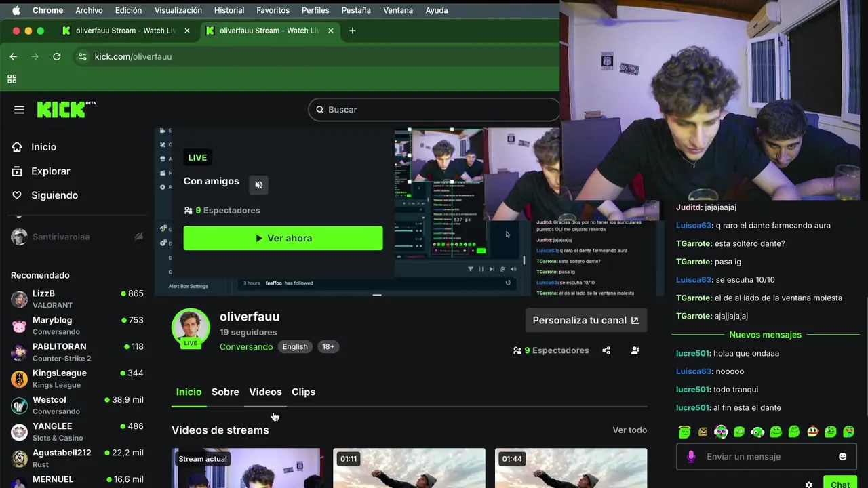Click username in 'Luisca63: nooooo' message
Image resolution: width=868 pixels, height=488 pixels.
[694, 371]
